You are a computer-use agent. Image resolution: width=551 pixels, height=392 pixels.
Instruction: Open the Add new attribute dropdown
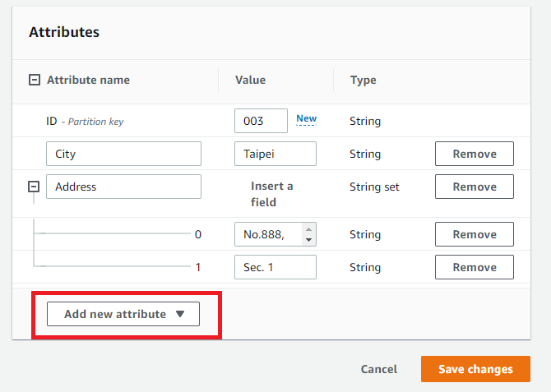[x=123, y=314]
